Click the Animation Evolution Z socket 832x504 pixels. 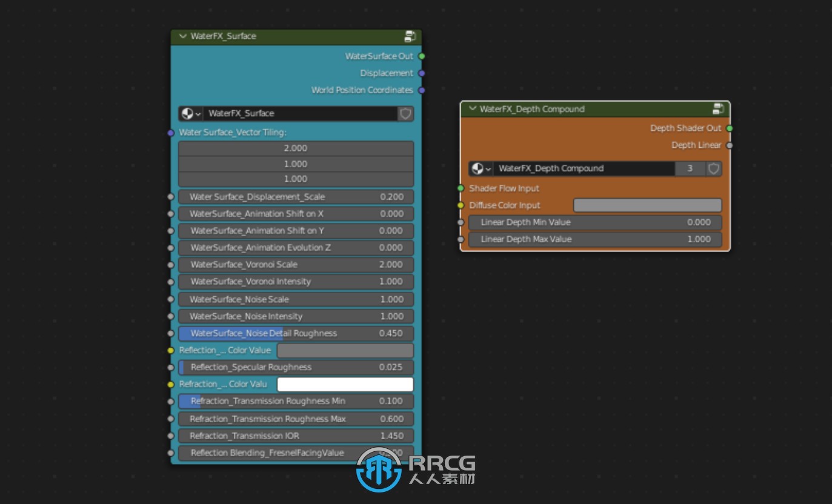(171, 248)
